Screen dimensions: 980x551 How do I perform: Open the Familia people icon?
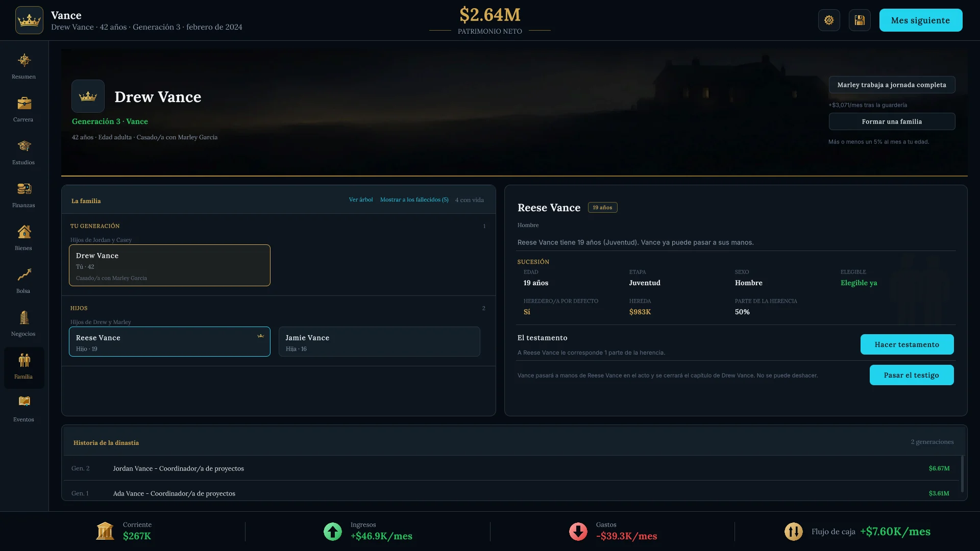pyautogui.click(x=24, y=361)
